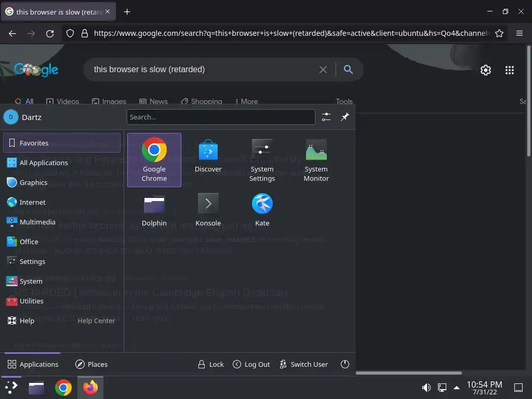Switch to the Places tab
This screenshot has width=532, height=399.
click(x=91, y=364)
